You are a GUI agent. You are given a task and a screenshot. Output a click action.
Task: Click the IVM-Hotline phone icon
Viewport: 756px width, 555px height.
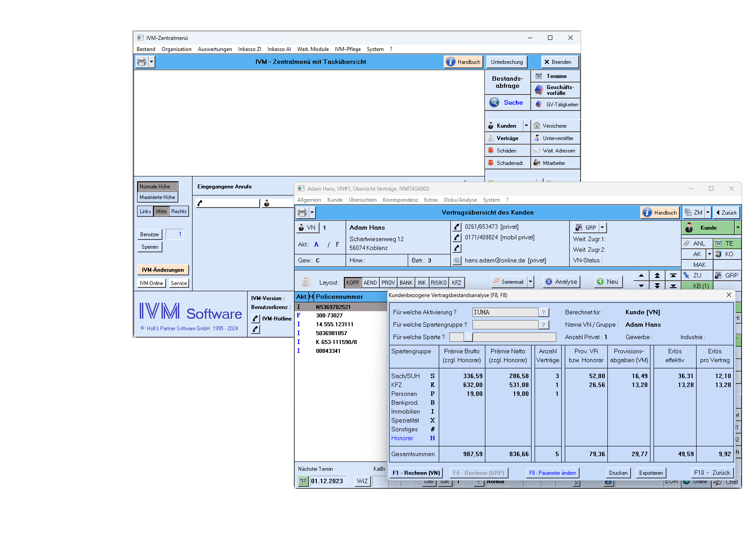[256, 319]
